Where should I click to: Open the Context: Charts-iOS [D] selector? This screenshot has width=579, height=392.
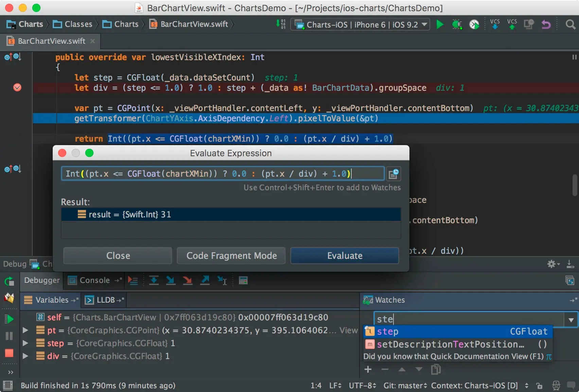pos(480,386)
